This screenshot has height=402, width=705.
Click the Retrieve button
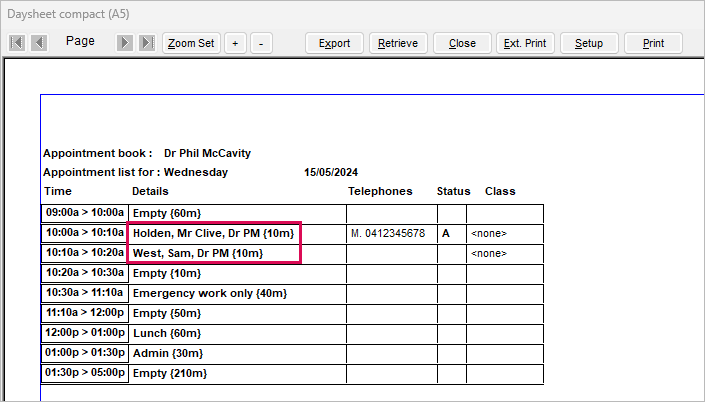[x=398, y=43]
